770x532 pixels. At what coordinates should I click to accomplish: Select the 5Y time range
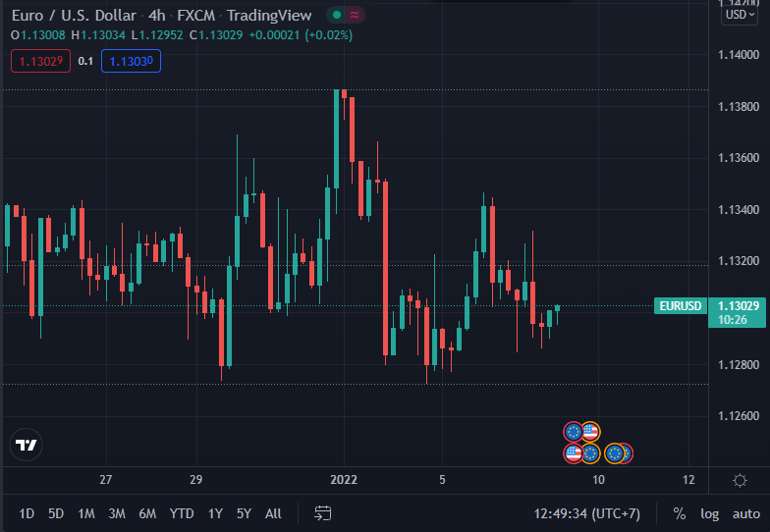[x=244, y=514]
